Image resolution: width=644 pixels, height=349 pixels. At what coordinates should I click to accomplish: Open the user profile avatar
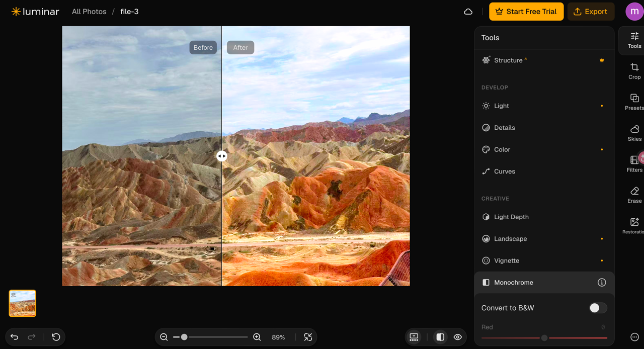point(634,12)
